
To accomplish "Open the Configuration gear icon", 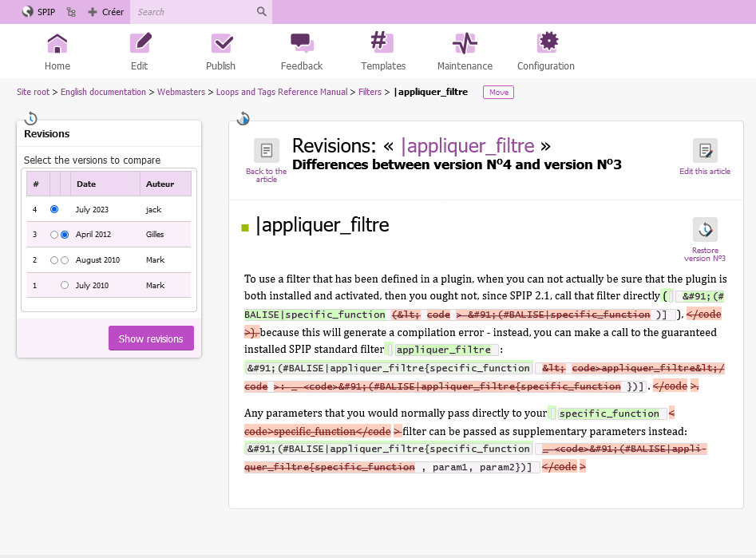I will coord(546,43).
